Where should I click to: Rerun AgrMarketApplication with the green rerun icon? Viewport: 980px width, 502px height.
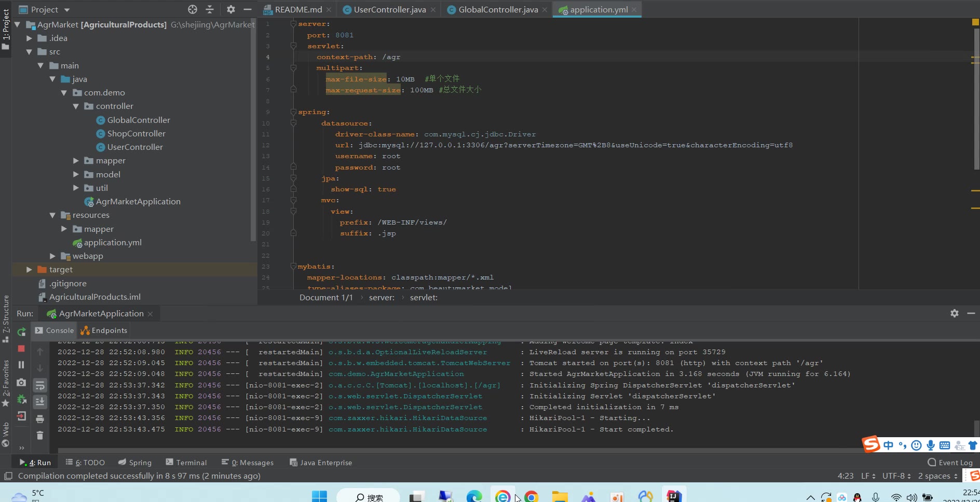coord(21,332)
